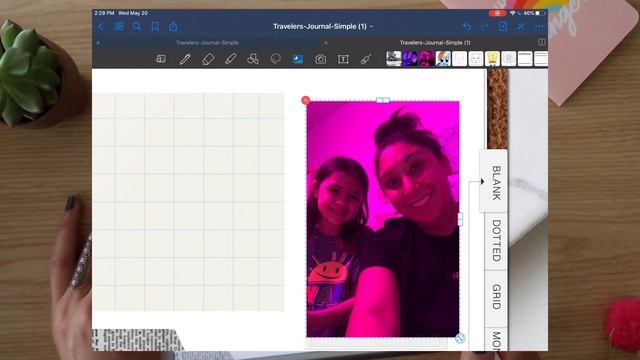Viewport: 640px width, 360px height.
Task: Select the Eraser tool
Action: [208, 59]
